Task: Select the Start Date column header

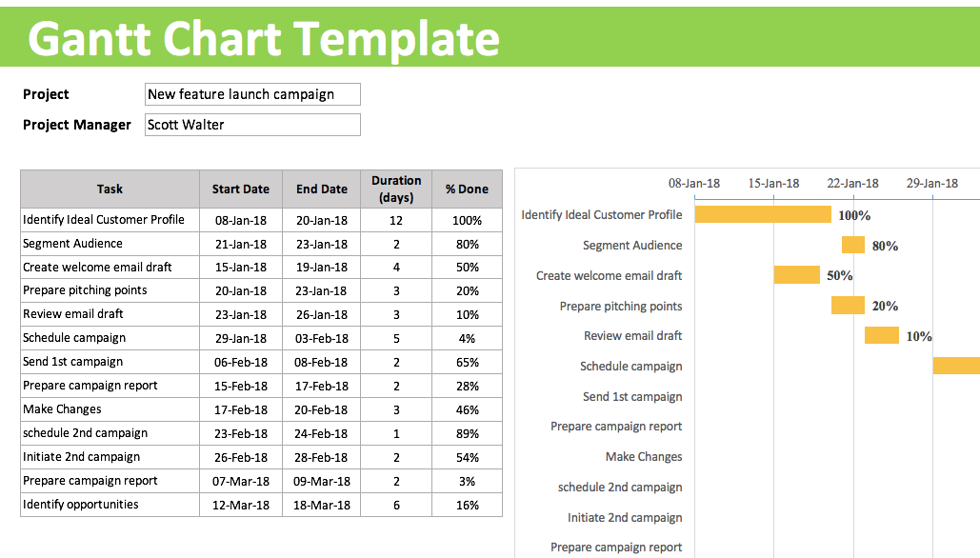Action: pyautogui.click(x=241, y=189)
